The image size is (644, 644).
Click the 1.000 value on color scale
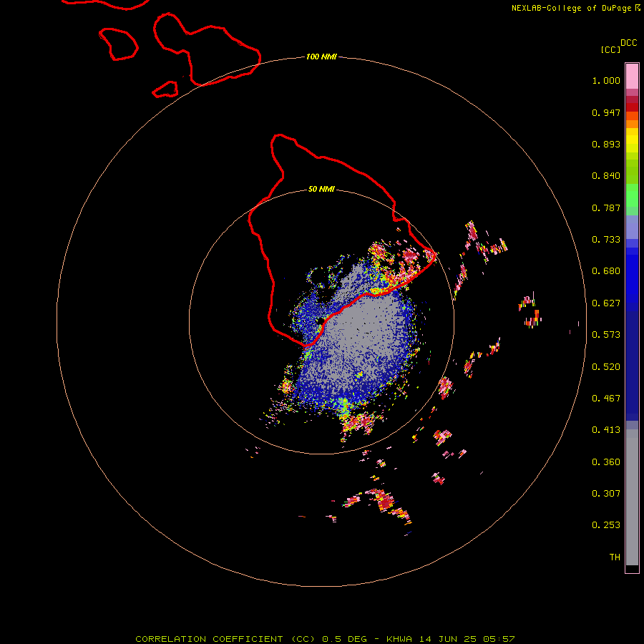pos(606,80)
